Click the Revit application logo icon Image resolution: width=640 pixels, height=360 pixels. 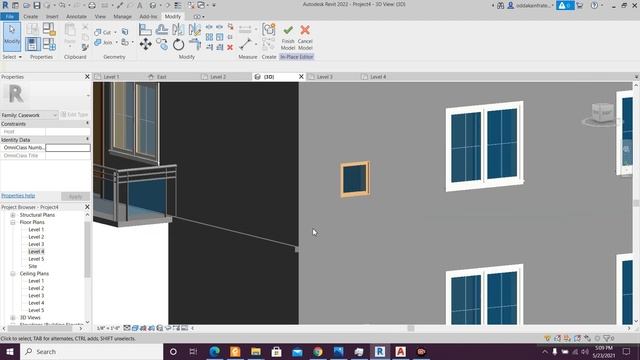[5, 5]
